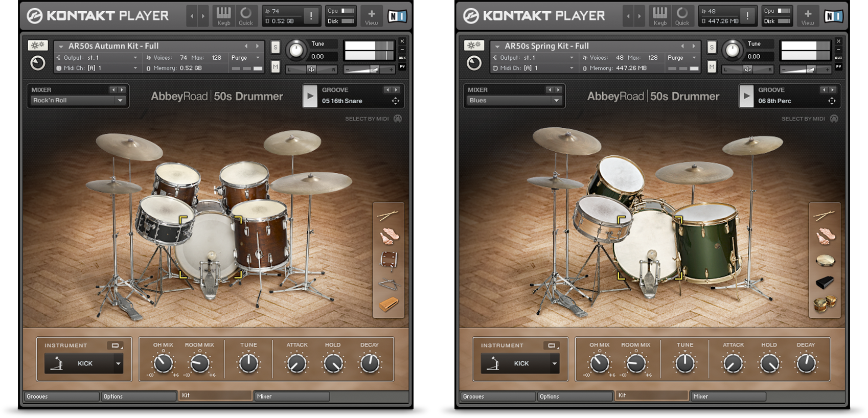Viewport: 868px width, 418px height.
Task: Go to previous mixer preset in Spring Kit
Action: pos(550,90)
